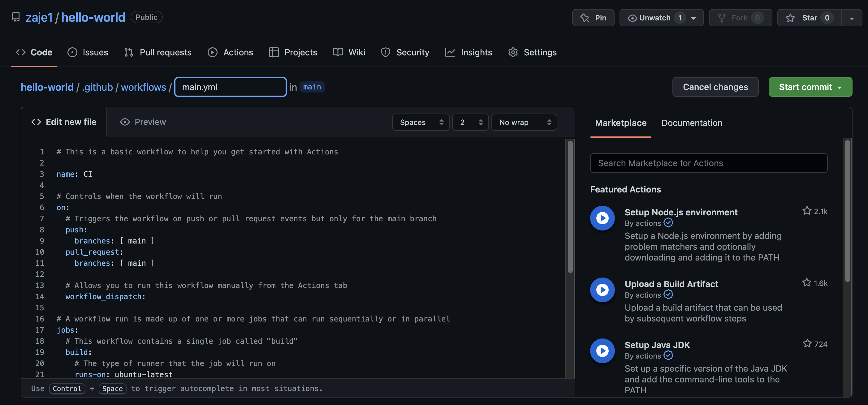Click the star icon showing 2.1k
The width and height of the screenshot is (868, 405).
tap(807, 211)
